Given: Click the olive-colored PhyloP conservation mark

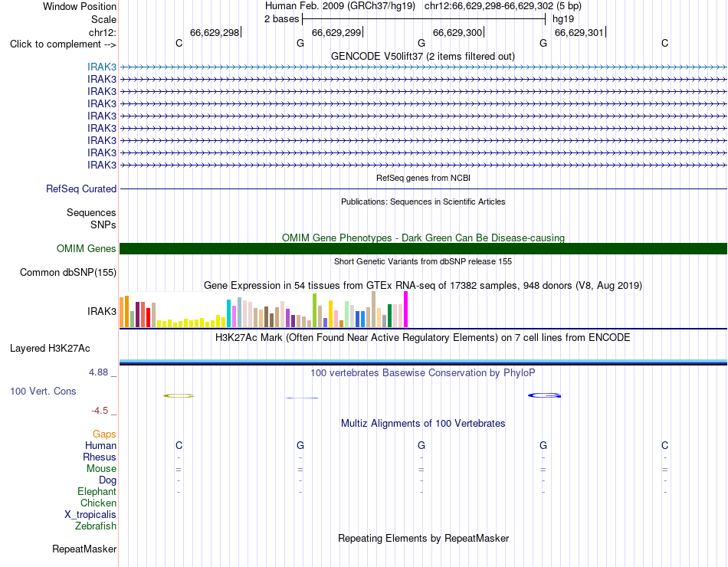Looking at the screenshot, I should (x=179, y=395).
